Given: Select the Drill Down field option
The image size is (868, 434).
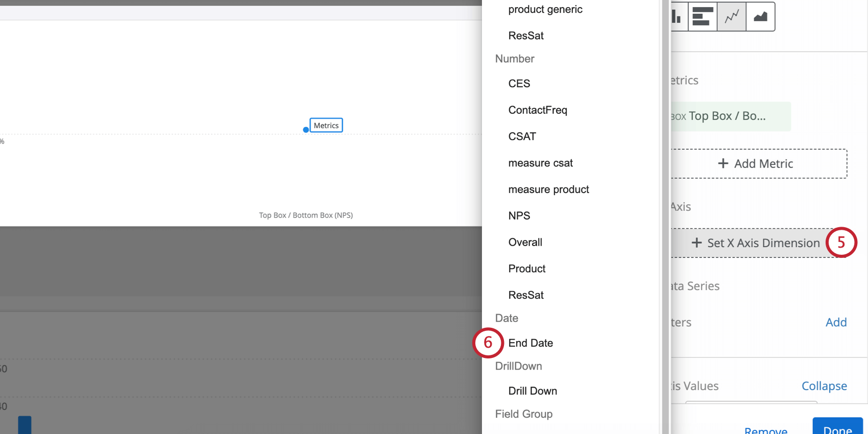Looking at the screenshot, I should pyautogui.click(x=533, y=391).
